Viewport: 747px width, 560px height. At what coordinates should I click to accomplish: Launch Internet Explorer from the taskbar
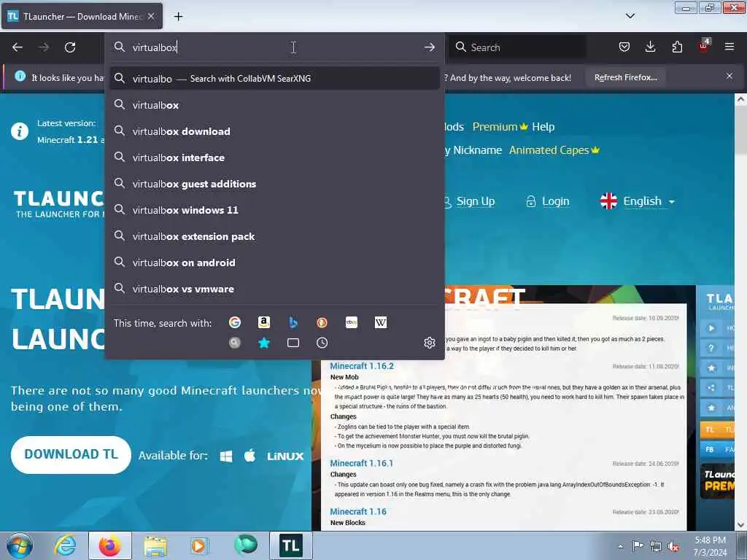pyautogui.click(x=65, y=545)
